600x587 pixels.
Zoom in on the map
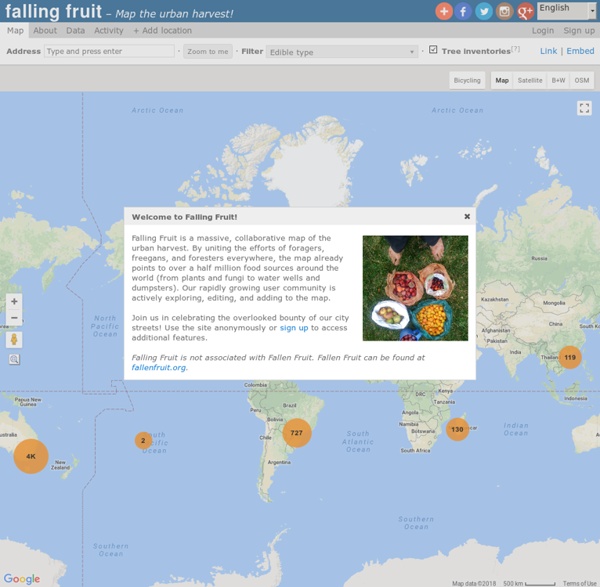coord(14,302)
